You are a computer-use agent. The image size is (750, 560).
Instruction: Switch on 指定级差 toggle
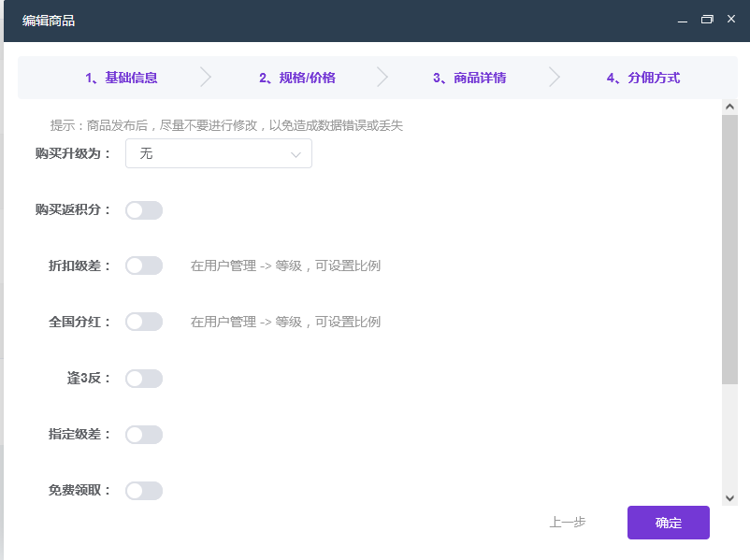(x=144, y=434)
